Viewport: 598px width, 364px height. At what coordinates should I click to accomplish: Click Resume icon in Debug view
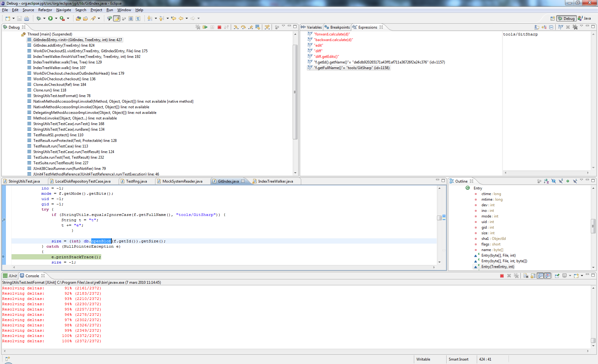(205, 27)
